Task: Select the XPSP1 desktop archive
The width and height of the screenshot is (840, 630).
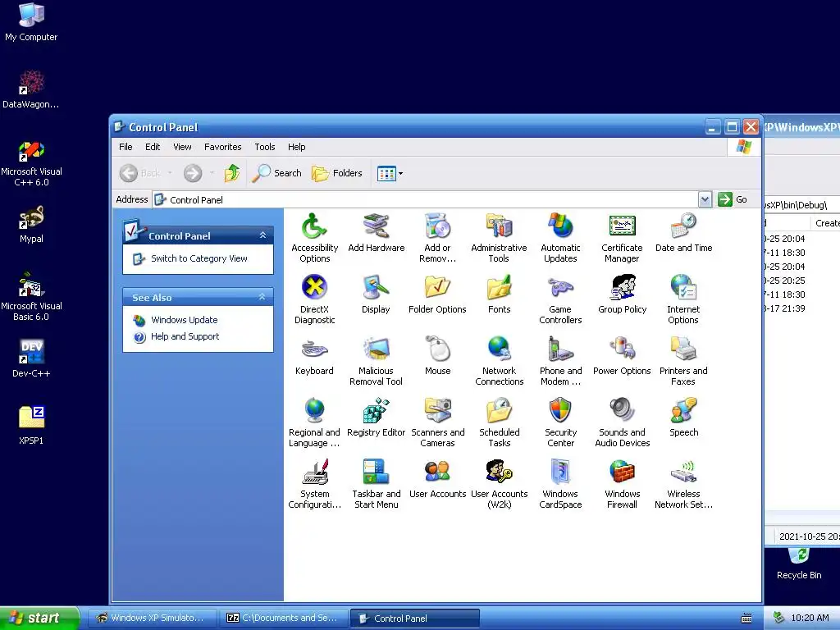Action: (x=31, y=426)
